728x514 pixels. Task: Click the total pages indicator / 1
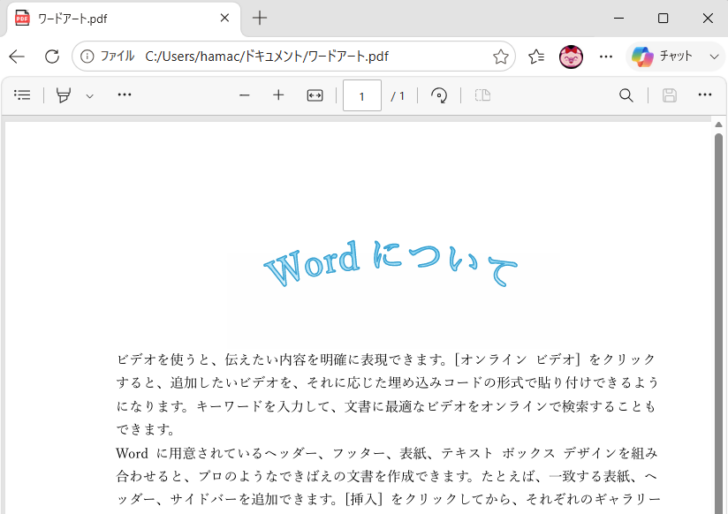pos(397,96)
